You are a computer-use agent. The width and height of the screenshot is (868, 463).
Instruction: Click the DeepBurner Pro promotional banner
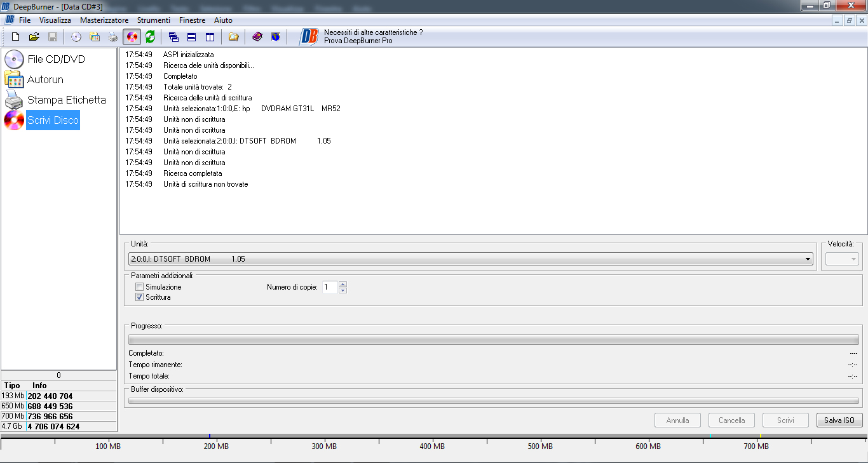362,36
